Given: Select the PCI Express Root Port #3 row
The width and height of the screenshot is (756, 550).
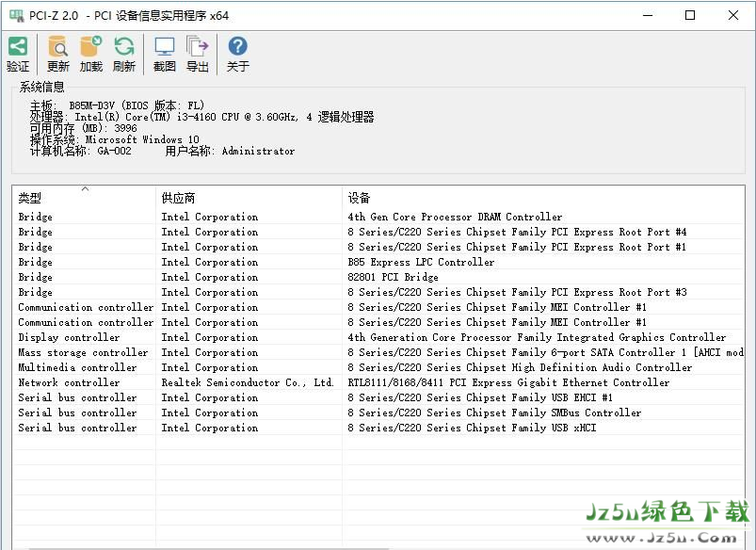Looking at the screenshot, I should (x=378, y=292).
